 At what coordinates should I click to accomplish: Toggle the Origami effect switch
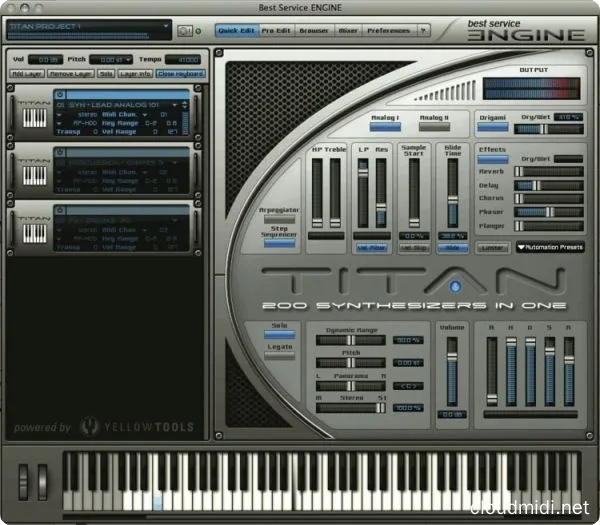coord(492,126)
